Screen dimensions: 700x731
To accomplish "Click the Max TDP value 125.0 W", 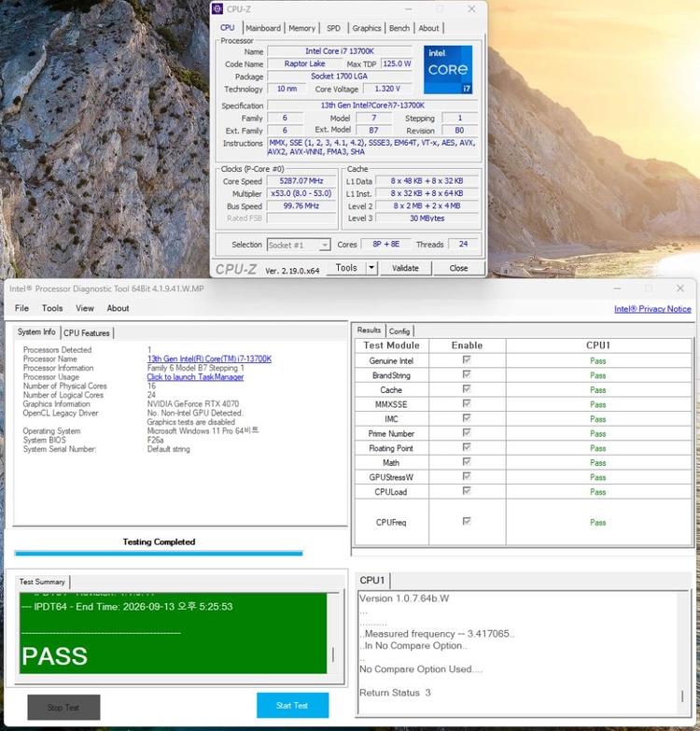I will [397, 63].
